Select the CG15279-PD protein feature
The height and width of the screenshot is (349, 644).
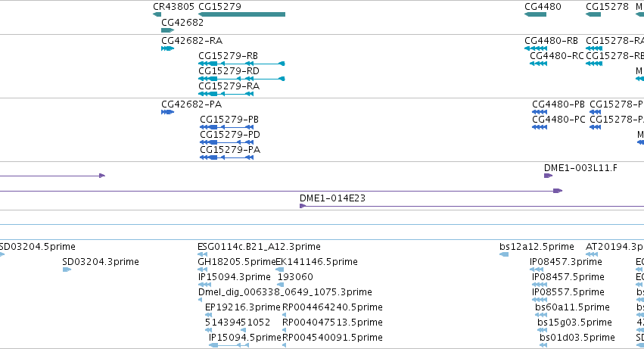point(227,142)
